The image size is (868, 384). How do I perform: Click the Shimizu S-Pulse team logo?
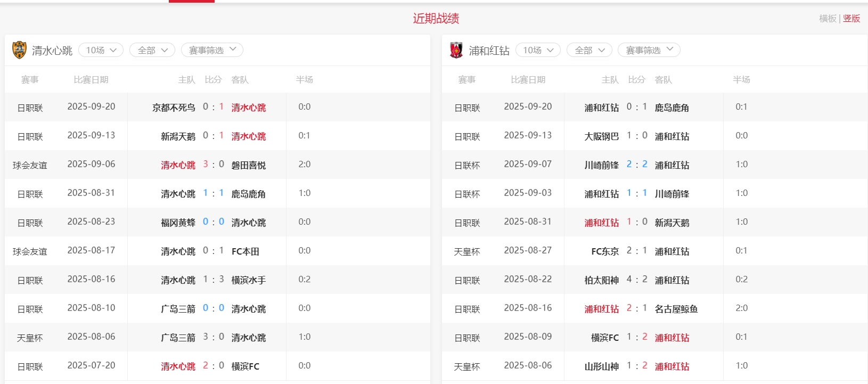click(19, 50)
